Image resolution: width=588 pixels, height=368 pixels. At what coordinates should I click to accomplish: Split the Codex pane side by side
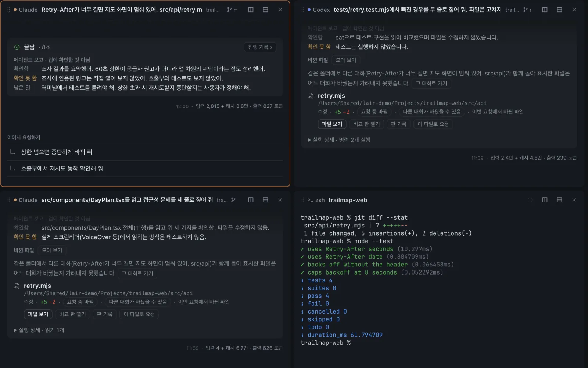point(545,10)
